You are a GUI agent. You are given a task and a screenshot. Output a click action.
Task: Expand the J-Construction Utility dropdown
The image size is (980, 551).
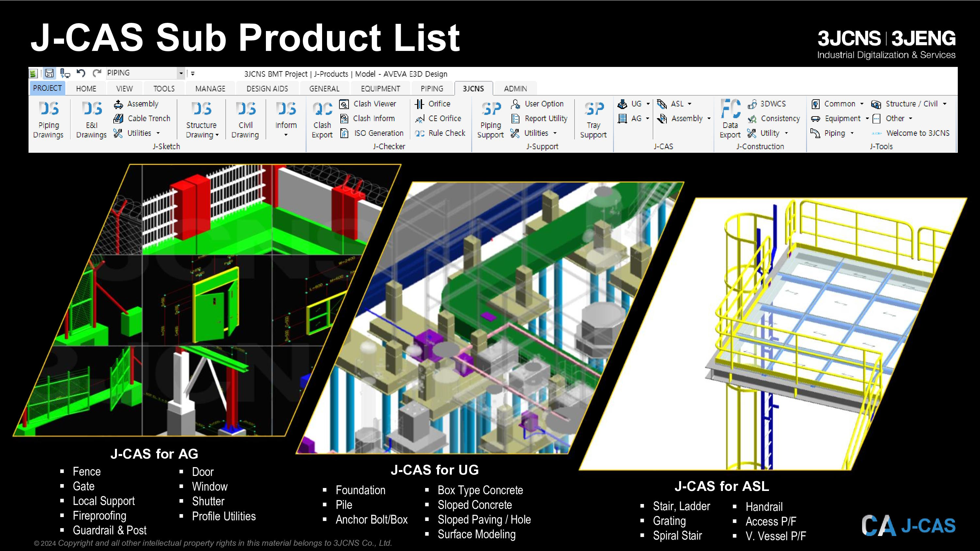786,133
